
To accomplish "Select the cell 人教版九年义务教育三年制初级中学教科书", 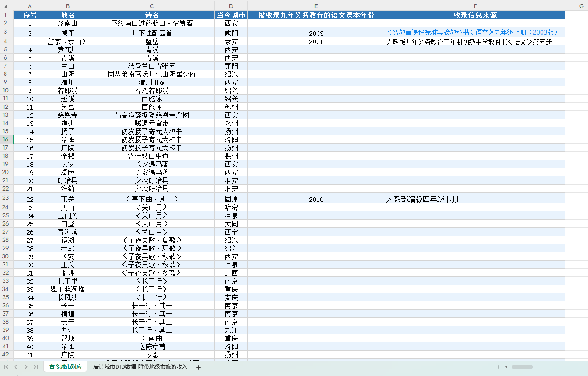I will 475,41.
